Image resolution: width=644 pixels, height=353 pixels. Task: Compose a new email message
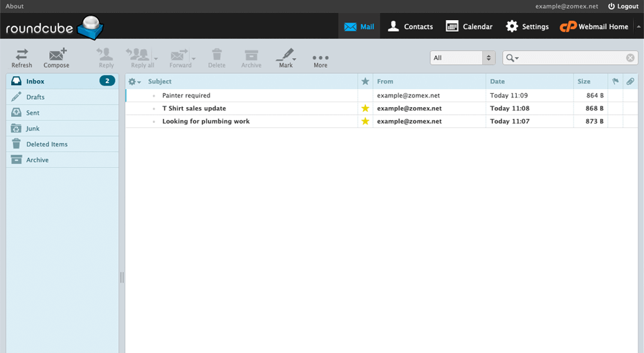(x=57, y=58)
